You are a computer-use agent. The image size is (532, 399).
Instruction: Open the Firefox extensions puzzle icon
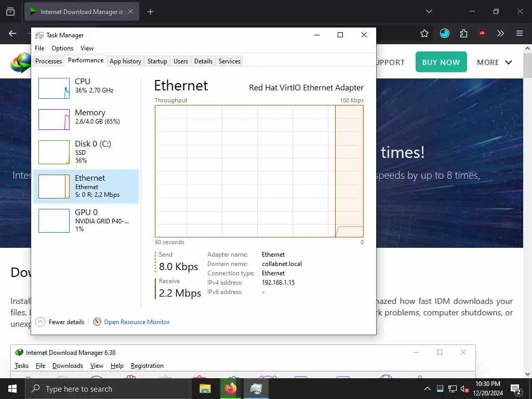pyautogui.click(x=463, y=33)
